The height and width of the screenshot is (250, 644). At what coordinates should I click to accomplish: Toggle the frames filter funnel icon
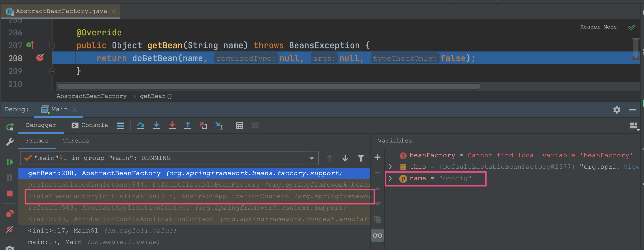(x=361, y=158)
